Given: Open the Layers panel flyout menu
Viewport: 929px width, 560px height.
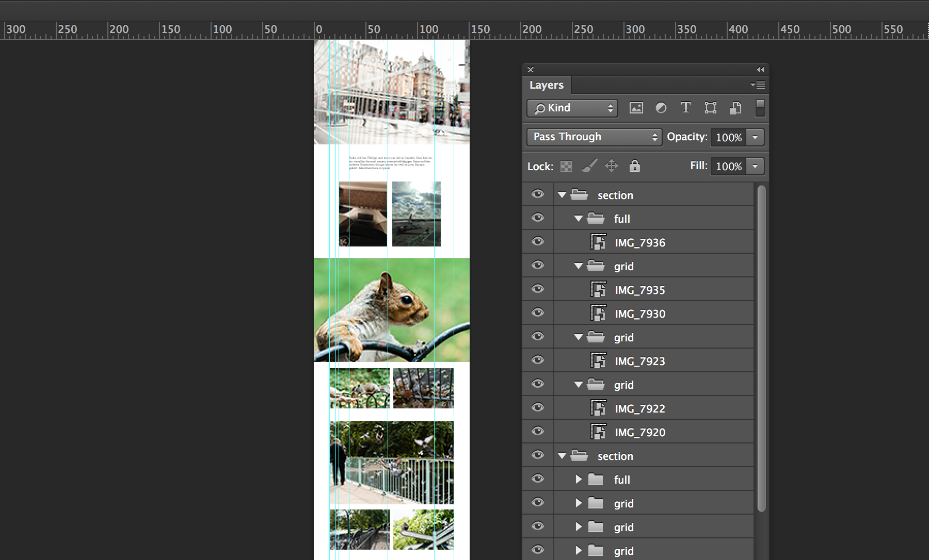Looking at the screenshot, I should coord(759,85).
